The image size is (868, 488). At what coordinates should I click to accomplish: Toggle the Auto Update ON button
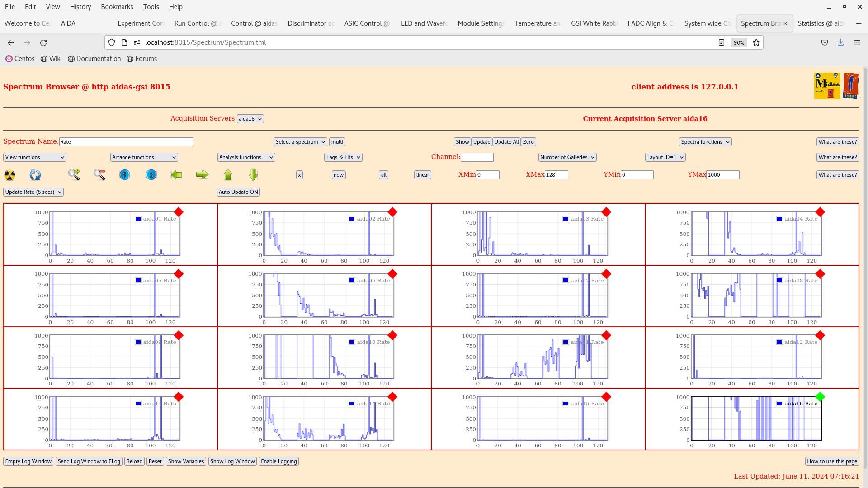[x=238, y=192]
